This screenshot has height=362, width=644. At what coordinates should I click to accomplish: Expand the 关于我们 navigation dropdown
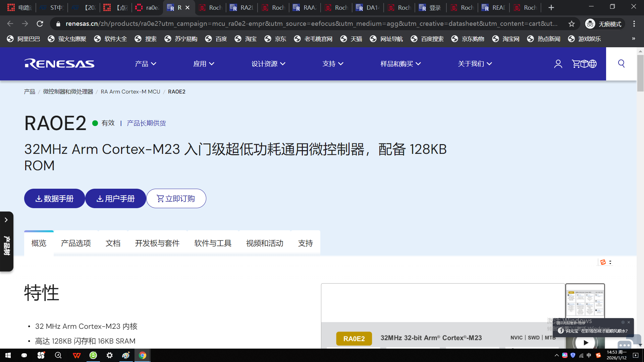475,64
